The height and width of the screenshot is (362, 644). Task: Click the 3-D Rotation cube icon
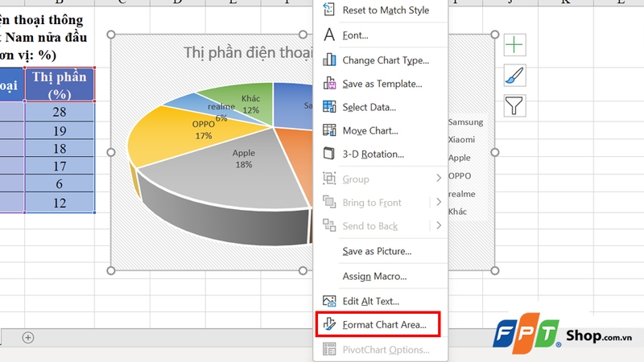(x=329, y=154)
